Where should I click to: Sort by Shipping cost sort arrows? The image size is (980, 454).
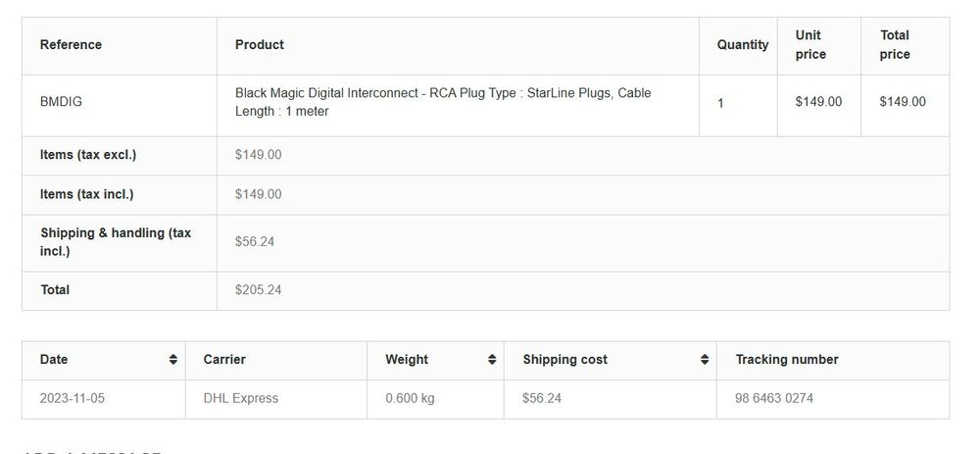point(705,360)
